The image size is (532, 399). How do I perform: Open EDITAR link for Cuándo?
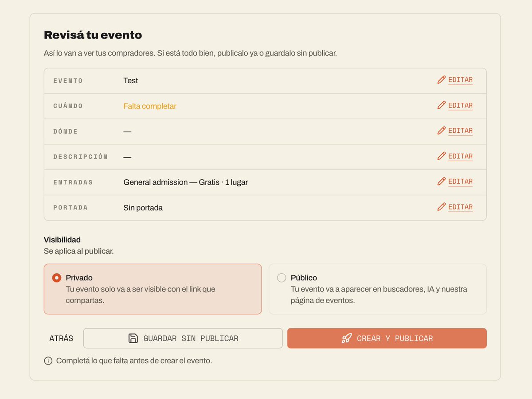click(460, 105)
